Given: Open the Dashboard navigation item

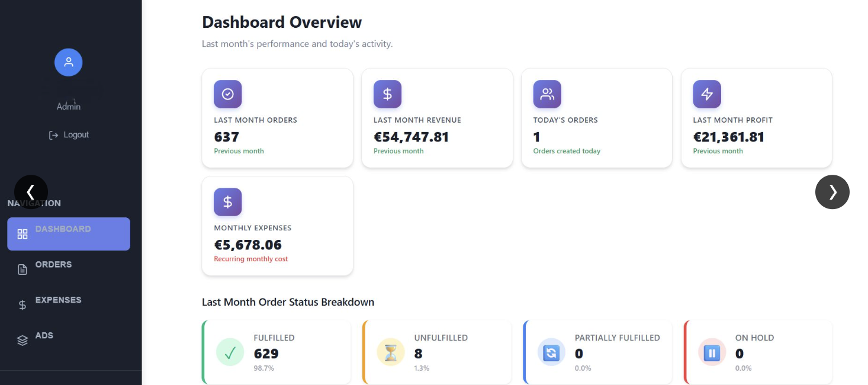Looking at the screenshot, I should [69, 233].
